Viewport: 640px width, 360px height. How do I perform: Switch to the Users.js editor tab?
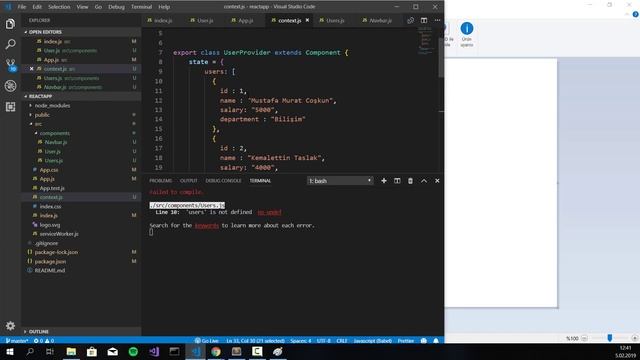(x=335, y=20)
